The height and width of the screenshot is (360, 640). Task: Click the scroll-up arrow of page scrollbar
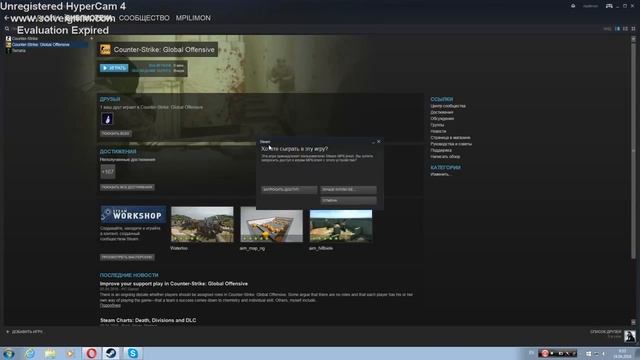point(633,39)
